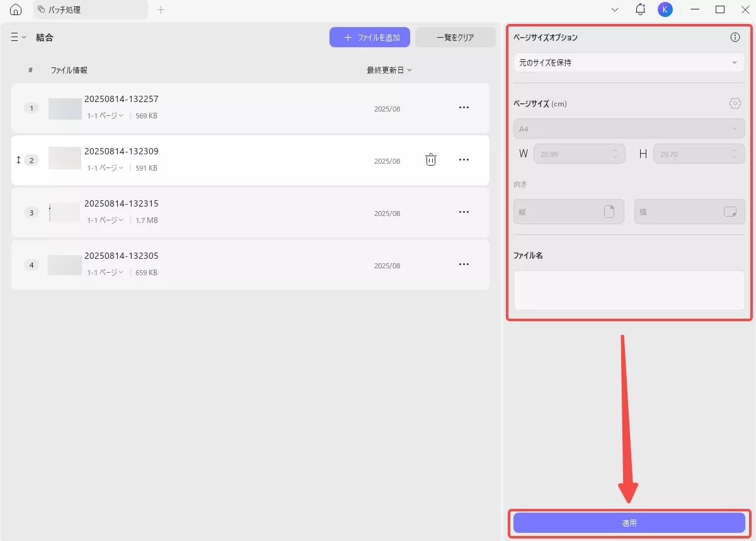Viewport: 756px width, 541px height.
Task: Open page size settings gear
Action: [x=735, y=104]
